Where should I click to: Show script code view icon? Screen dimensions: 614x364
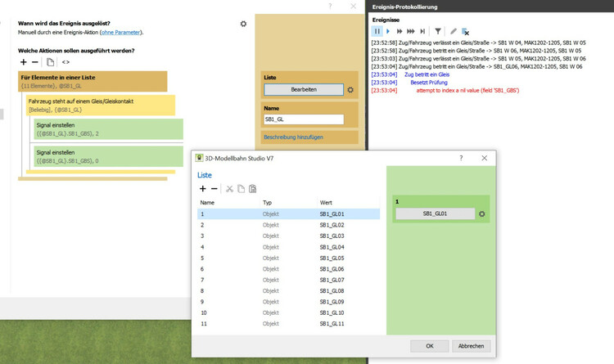pos(65,62)
